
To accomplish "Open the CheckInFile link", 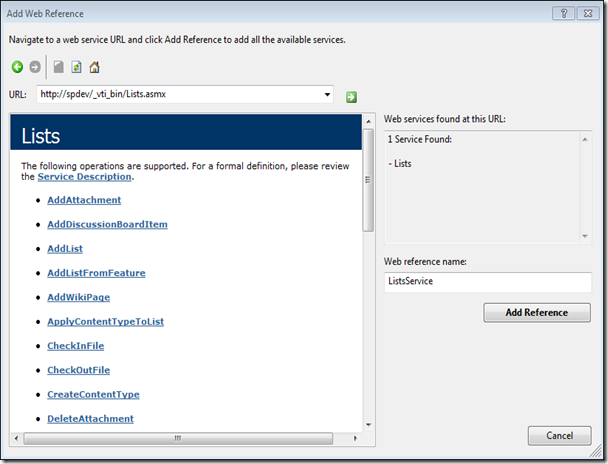I will coord(76,346).
